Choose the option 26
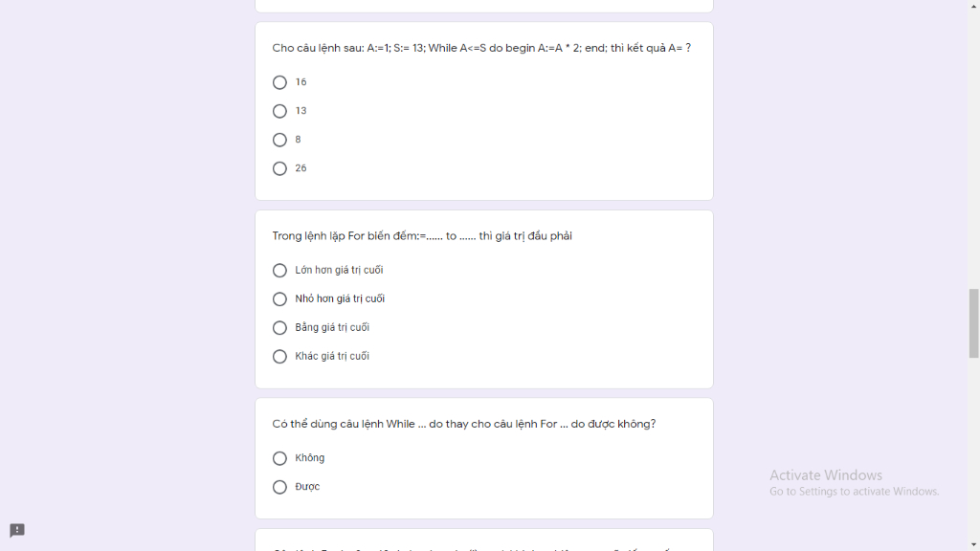The image size is (980, 551). 279,168
